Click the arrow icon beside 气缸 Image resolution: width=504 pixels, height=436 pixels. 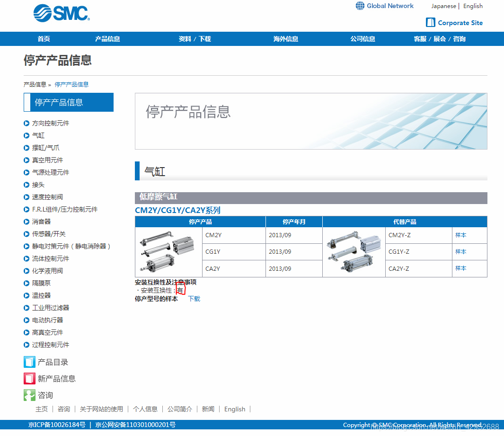click(27, 135)
